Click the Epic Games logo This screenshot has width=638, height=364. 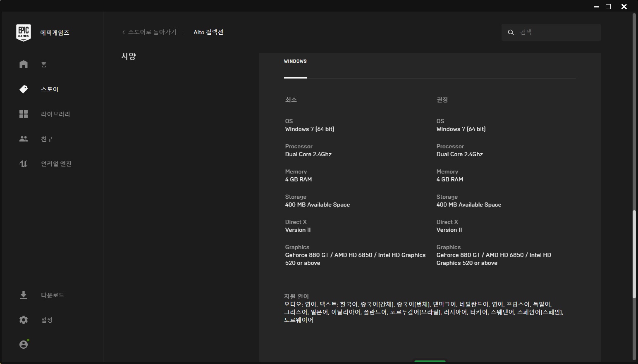[x=24, y=33]
